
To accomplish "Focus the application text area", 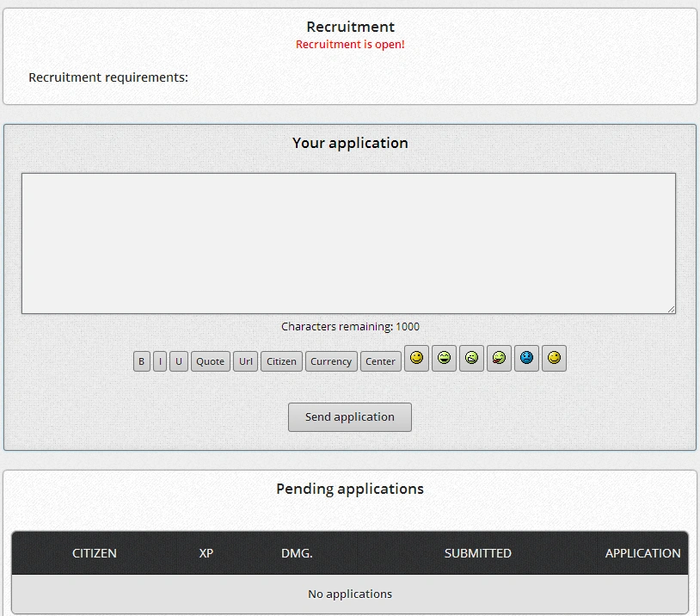I will [348, 243].
